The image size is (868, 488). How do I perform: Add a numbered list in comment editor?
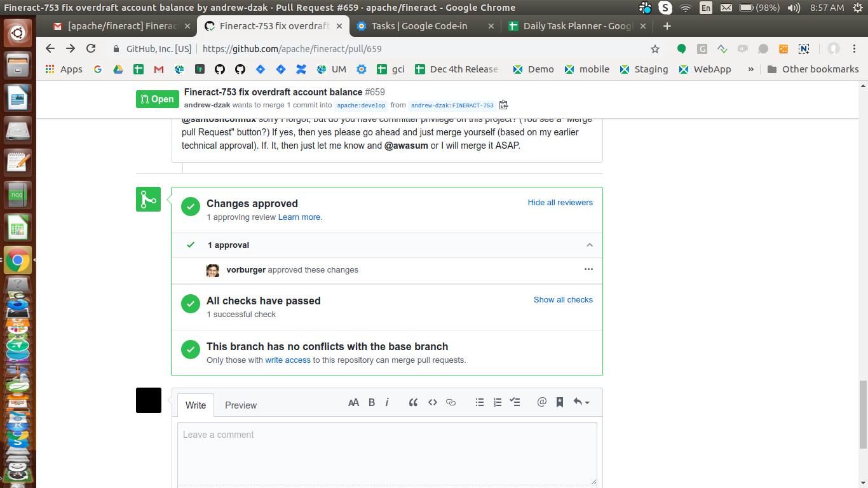[498, 402]
